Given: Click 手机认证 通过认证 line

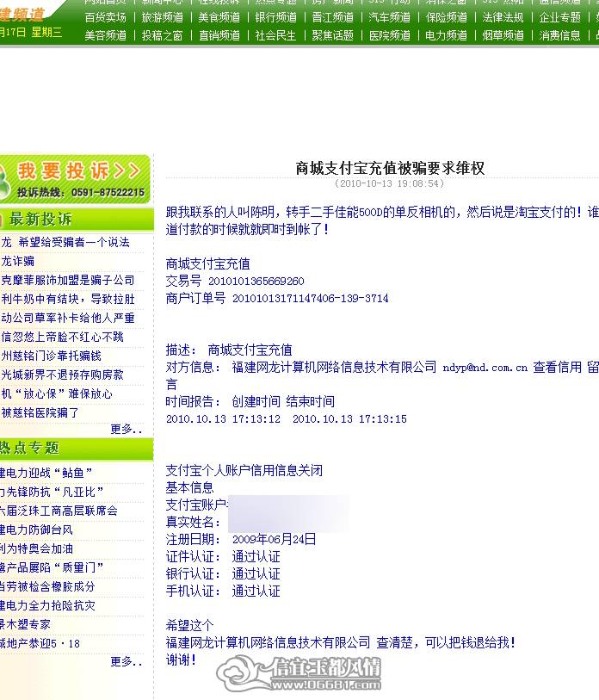Looking at the screenshot, I should [223, 592].
